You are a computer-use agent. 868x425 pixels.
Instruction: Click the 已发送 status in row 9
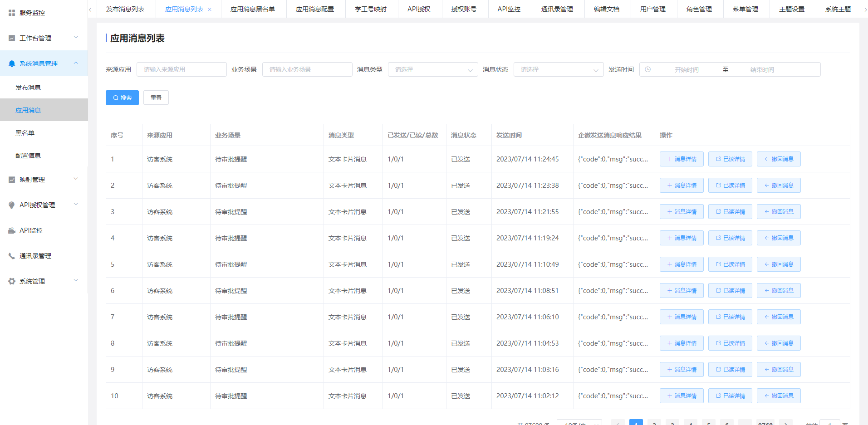[461, 370]
